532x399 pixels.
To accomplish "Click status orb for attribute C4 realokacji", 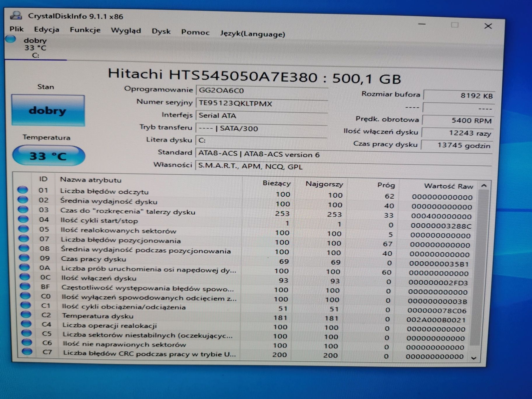I will click(26, 323).
